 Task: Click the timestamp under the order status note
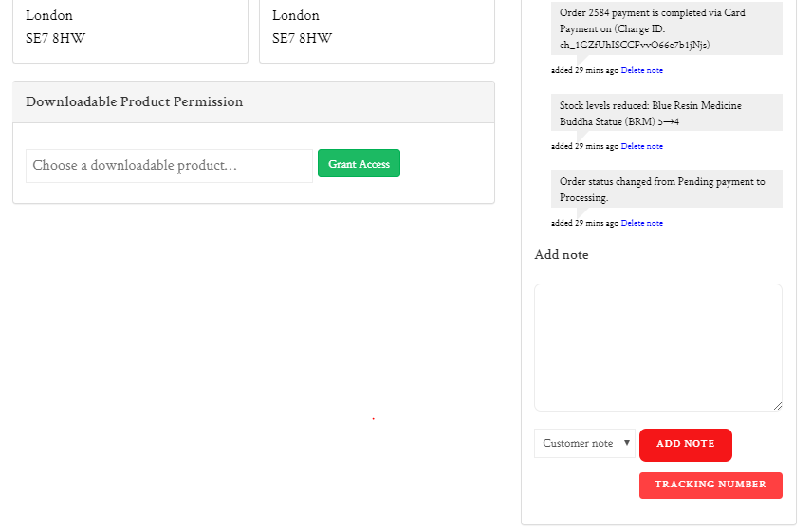tap(584, 223)
